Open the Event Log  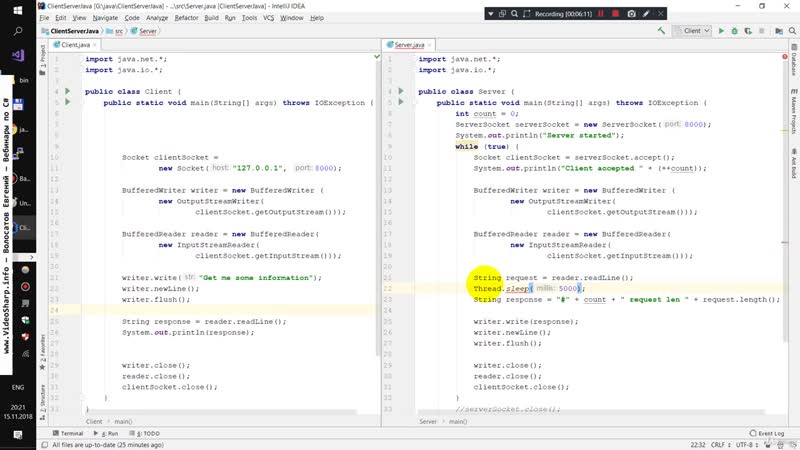coord(767,433)
